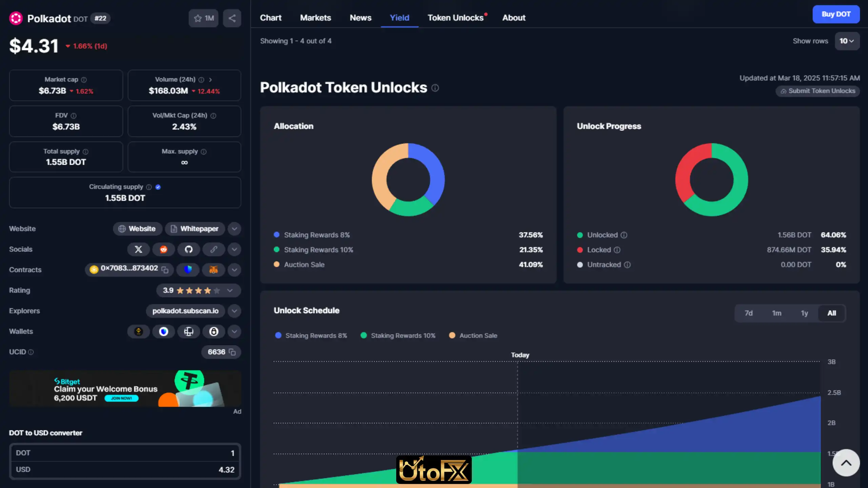Copy the contract address 0x7083...873402
The height and width of the screenshot is (488, 868).
(x=165, y=270)
